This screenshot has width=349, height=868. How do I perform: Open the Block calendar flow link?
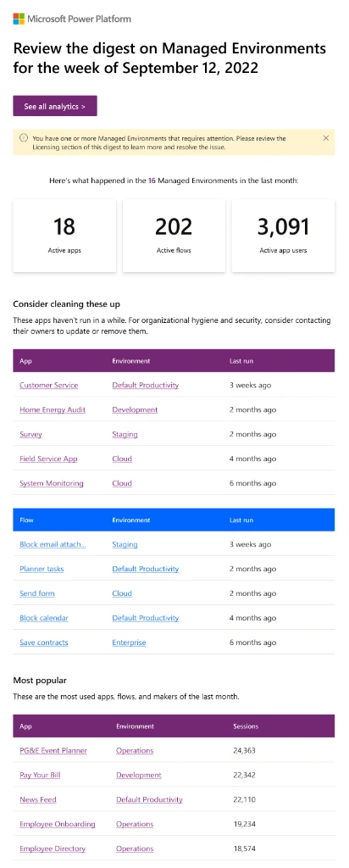(44, 617)
